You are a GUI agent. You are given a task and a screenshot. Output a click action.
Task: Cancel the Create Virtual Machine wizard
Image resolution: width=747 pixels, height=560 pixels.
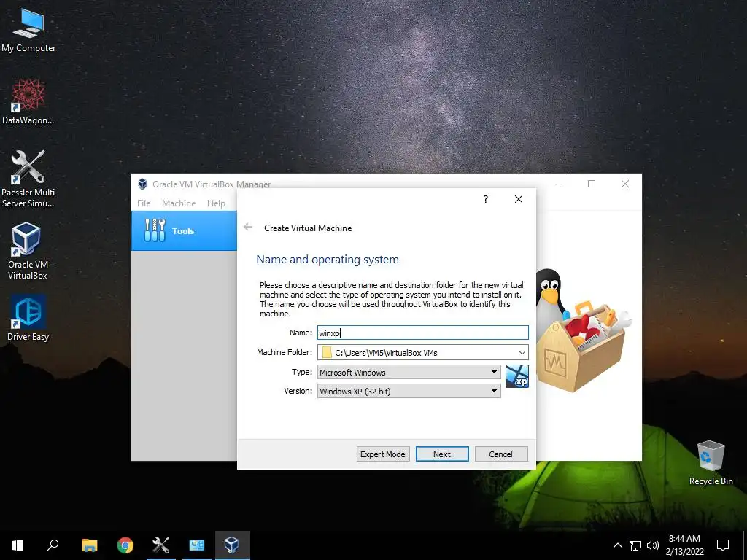pyautogui.click(x=500, y=454)
